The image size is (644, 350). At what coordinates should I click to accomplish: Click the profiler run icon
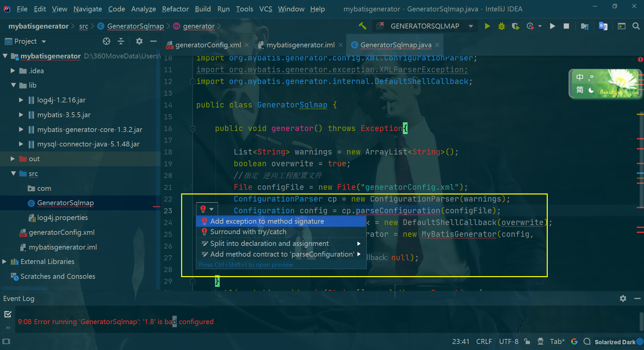530,26
